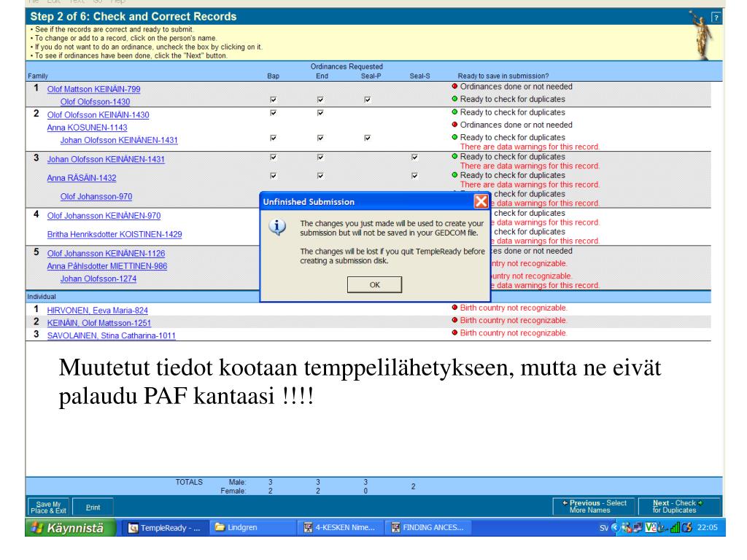
Task: Open the network connection monitors tray icon
Action: (638, 528)
